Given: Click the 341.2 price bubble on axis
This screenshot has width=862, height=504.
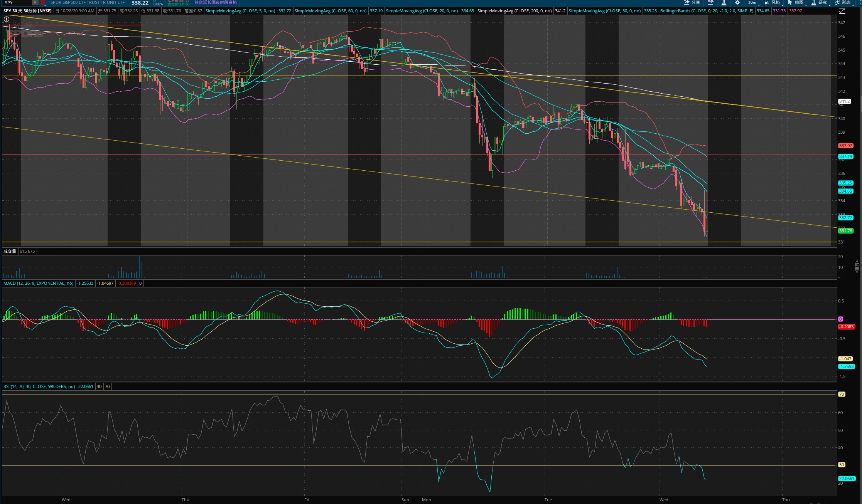Looking at the screenshot, I should coord(844,101).
